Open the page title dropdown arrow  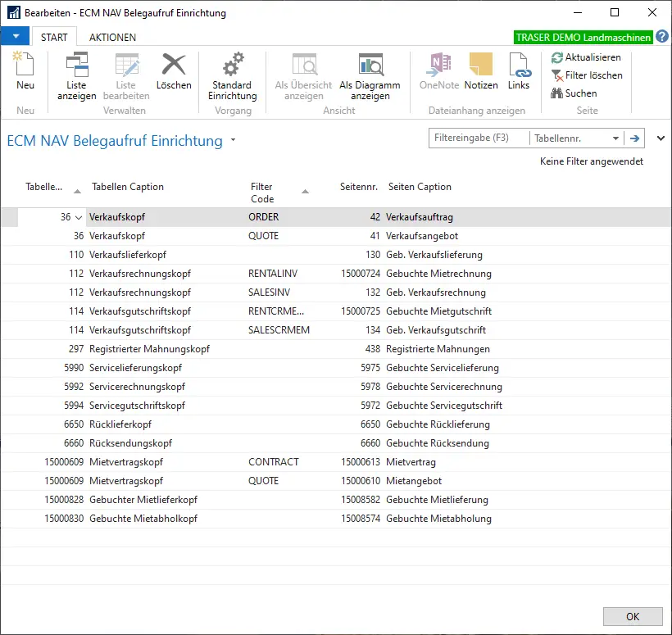pos(233,141)
